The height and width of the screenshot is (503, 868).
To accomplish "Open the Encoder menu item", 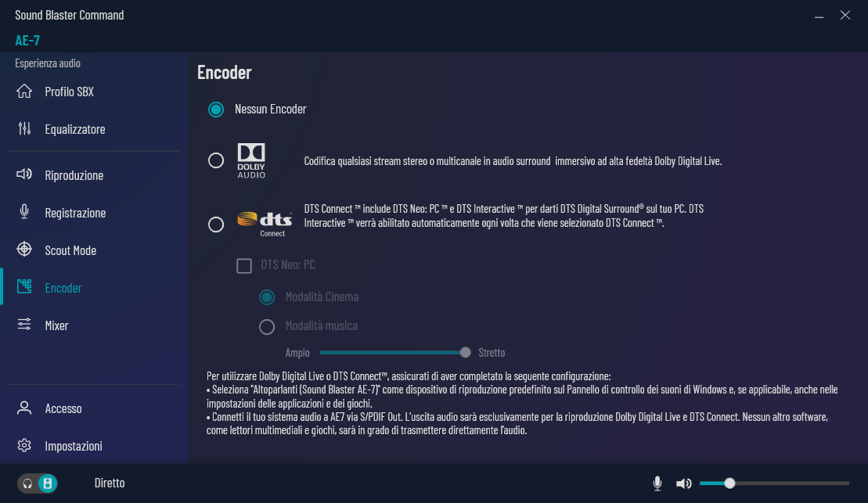I will [63, 288].
